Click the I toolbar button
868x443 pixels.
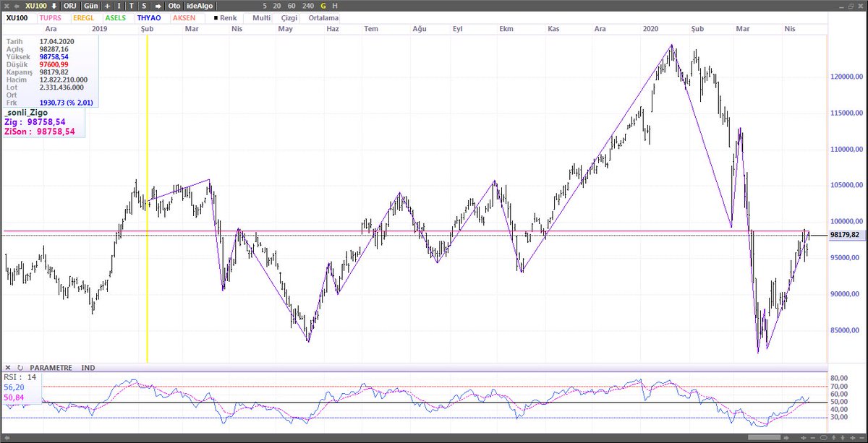click(119, 6)
